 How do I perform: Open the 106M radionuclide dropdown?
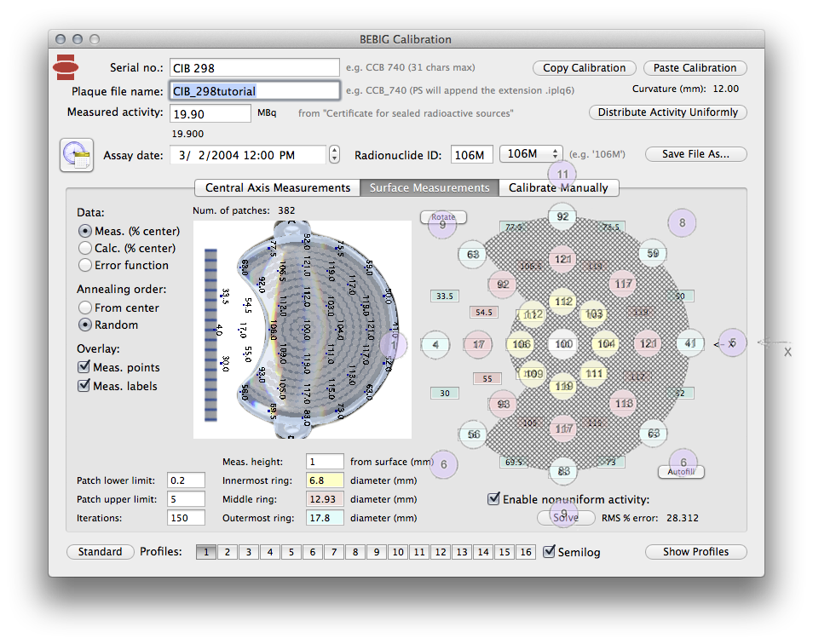531,154
